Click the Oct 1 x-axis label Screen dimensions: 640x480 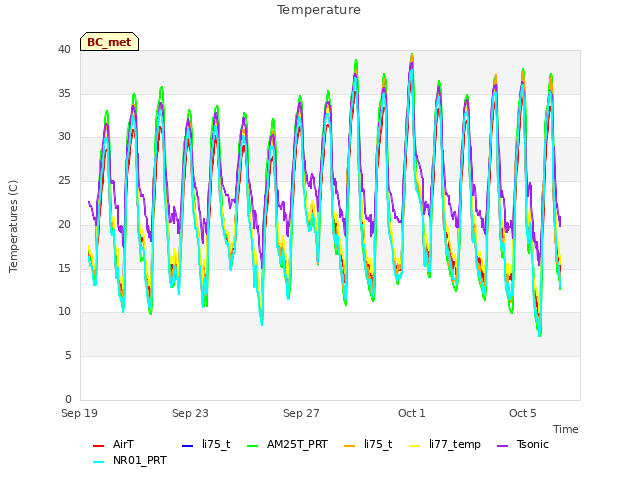click(x=412, y=413)
